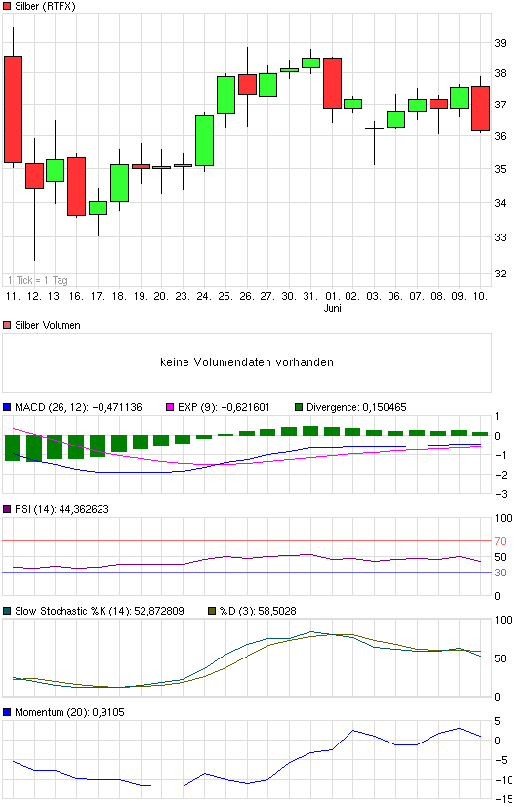
Task: Click the red Silber (RTFX) legend swatch
Action: coord(7,6)
